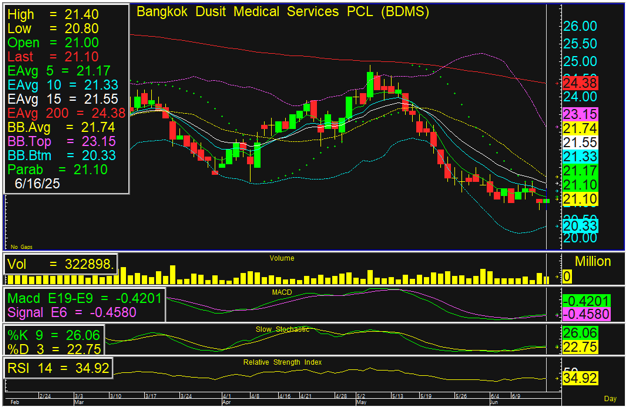The height and width of the screenshot is (408, 629).
Task: Select the date 6/16/25 in legend
Action: (37, 183)
